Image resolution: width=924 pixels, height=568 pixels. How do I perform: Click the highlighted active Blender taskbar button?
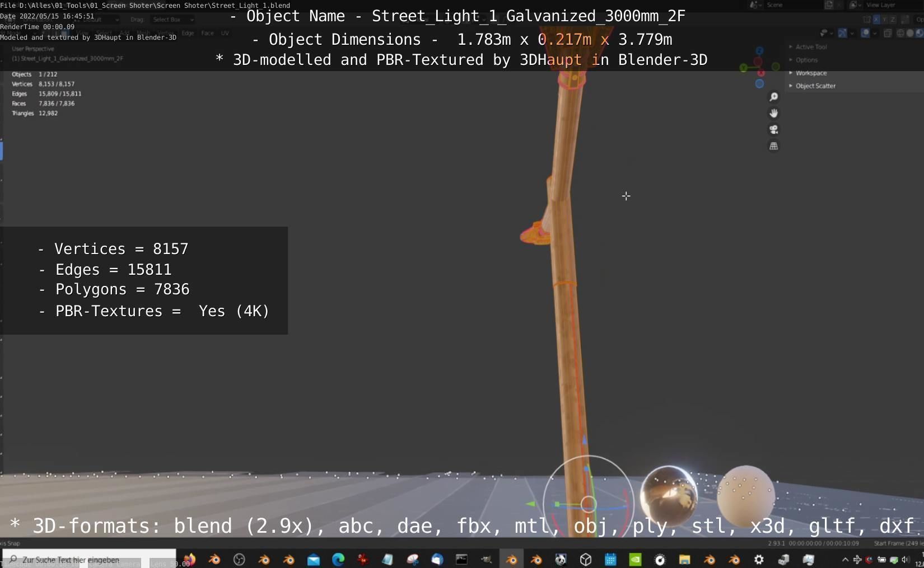(x=511, y=559)
